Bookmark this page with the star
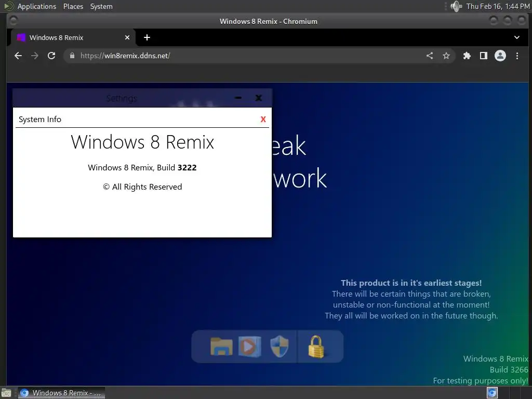Screen dimensions: 532x399 click(446, 56)
